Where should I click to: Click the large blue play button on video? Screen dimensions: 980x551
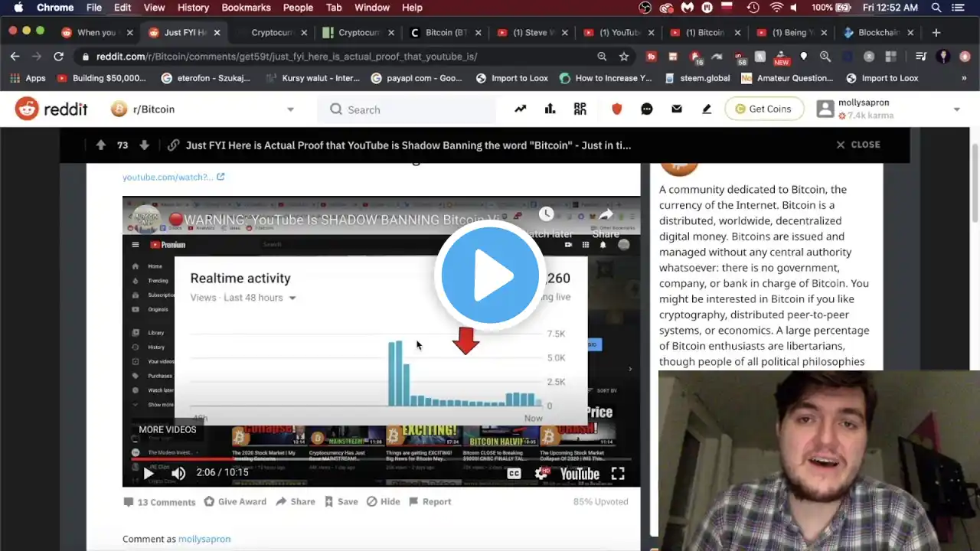coord(490,275)
